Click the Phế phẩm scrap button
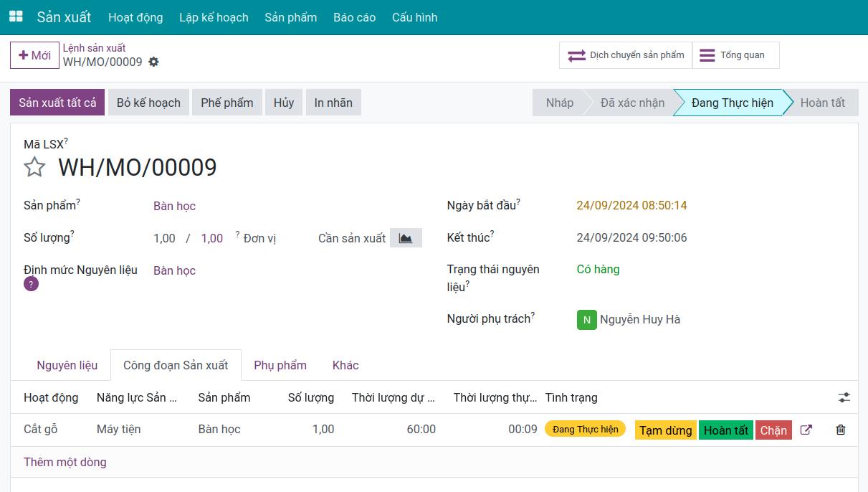 (x=227, y=103)
